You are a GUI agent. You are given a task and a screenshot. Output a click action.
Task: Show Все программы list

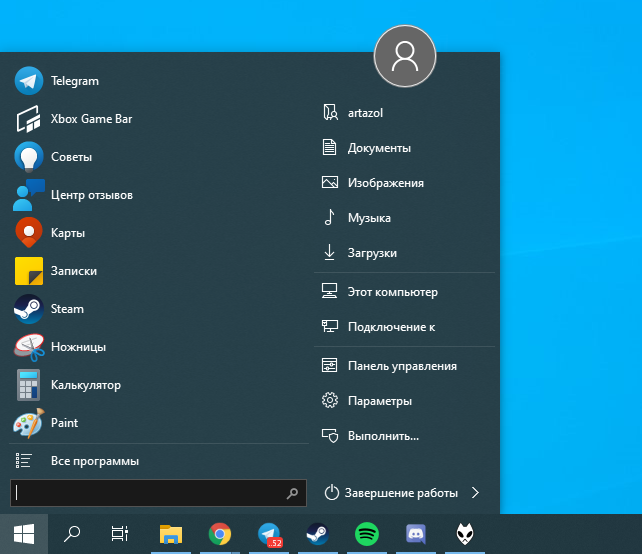(159, 461)
